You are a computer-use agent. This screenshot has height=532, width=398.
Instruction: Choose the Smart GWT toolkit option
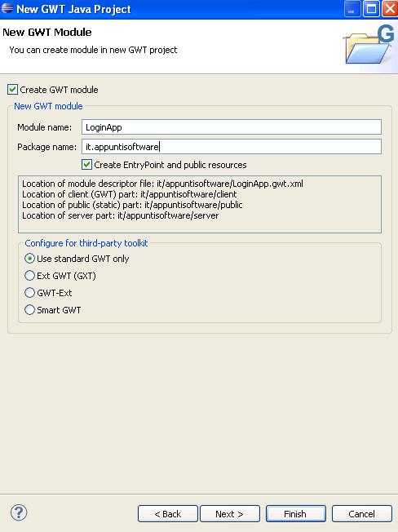(x=29, y=310)
